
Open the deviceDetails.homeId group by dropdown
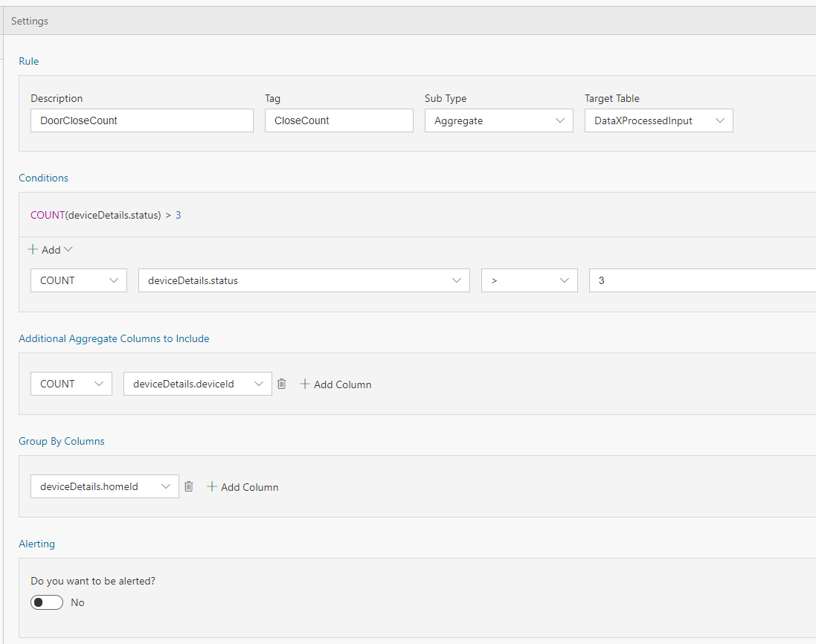[x=104, y=486]
